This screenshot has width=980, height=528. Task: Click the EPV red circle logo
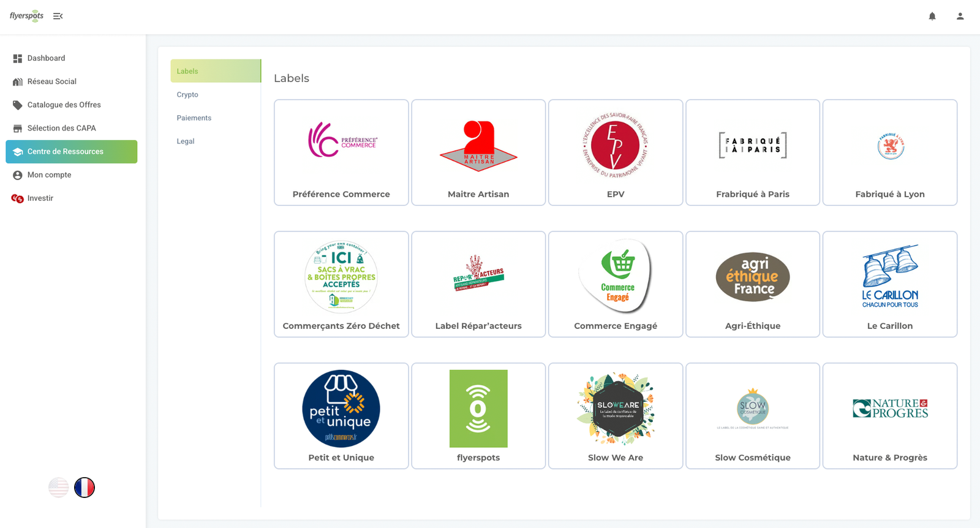[616, 146]
